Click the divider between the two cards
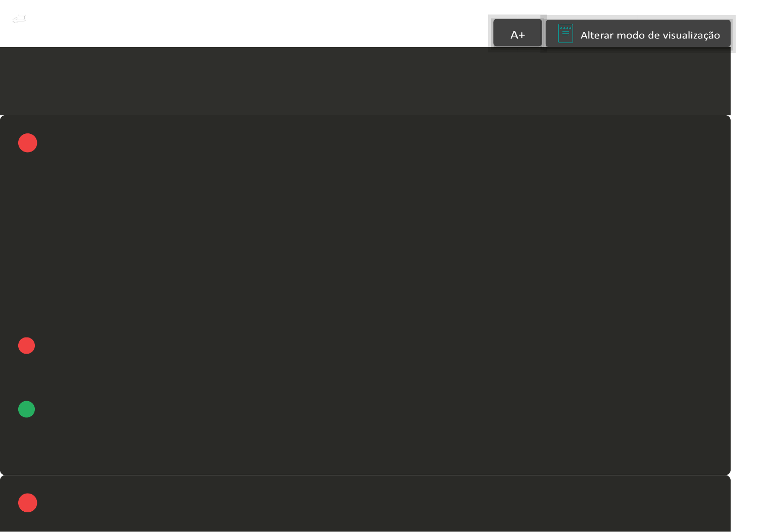Viewport: 765px width, 532px height. click(x=365, y=475)
